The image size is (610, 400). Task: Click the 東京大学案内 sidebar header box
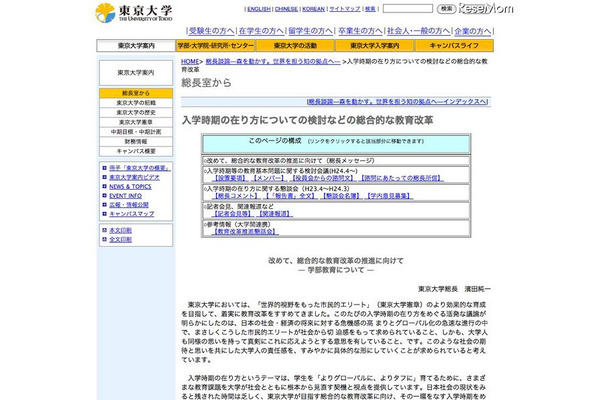(x=136, y=73)
